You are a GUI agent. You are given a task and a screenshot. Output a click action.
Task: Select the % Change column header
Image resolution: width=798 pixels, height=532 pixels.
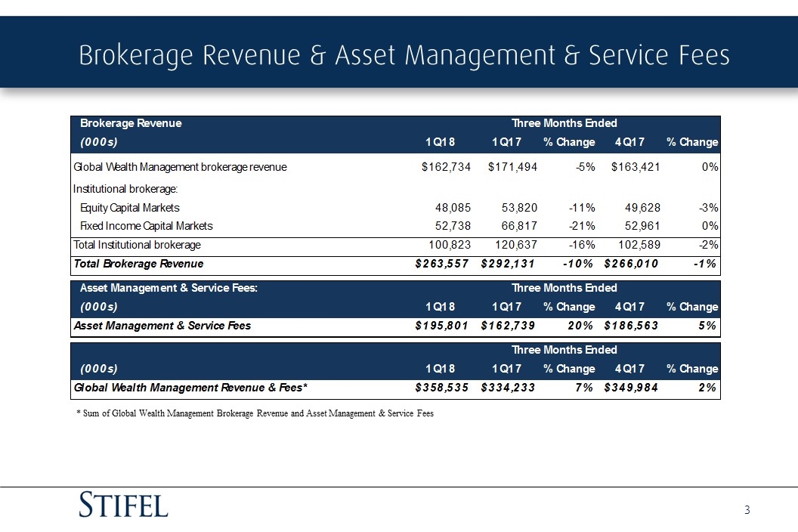(568, 141)
